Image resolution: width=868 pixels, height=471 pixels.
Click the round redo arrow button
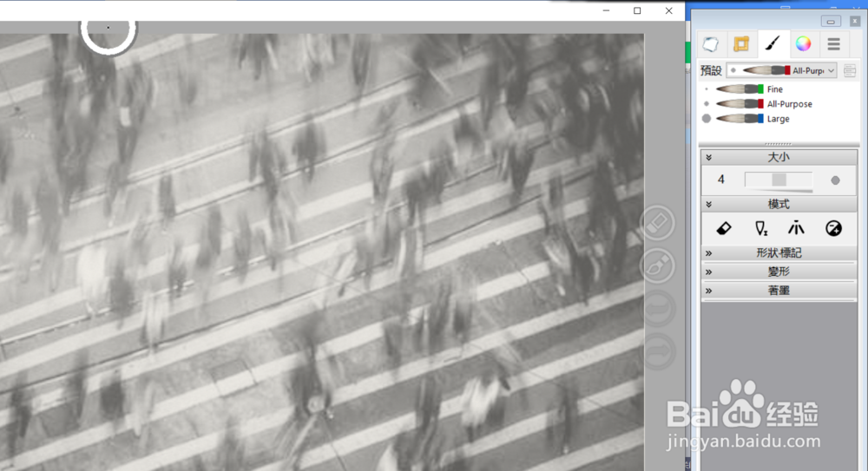(x=657, y=352)
